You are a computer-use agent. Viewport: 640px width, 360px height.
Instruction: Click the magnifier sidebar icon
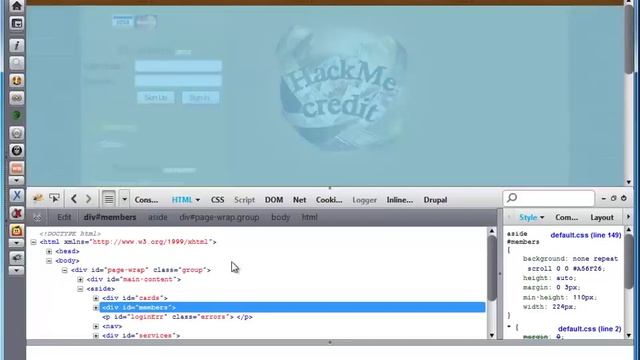click(16, 63)
